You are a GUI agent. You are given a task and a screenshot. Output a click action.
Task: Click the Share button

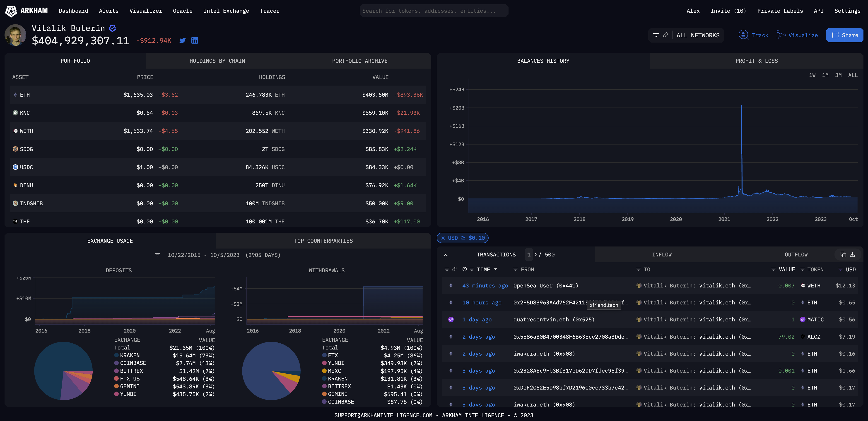(x=844, y=35)
